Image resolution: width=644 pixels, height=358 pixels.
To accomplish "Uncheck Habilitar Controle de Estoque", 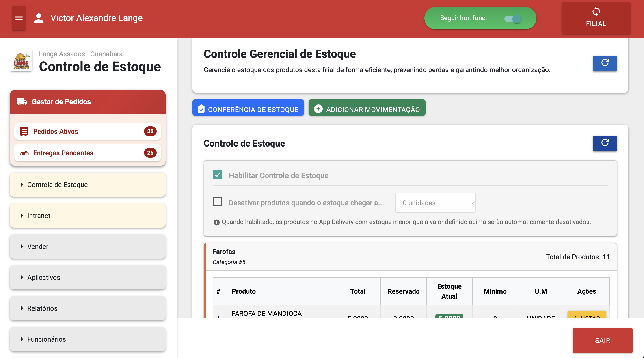I will (x=218, y=175).
